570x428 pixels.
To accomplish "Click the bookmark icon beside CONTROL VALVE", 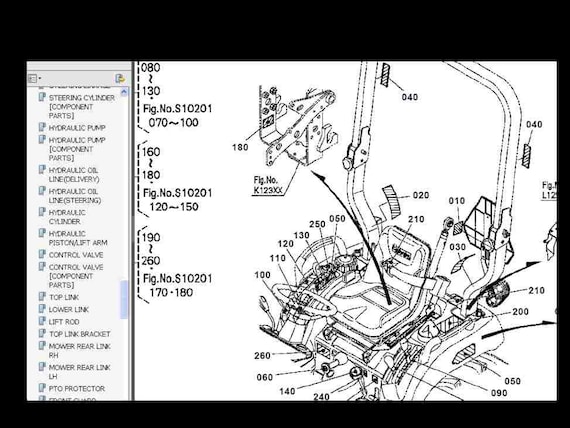I will [43, 254].
